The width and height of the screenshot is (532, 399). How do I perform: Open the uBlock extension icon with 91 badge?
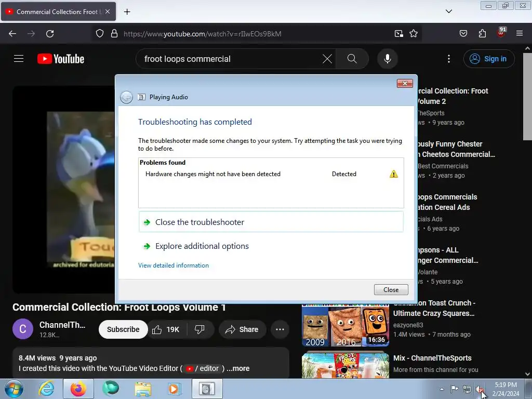pos(501,33)
